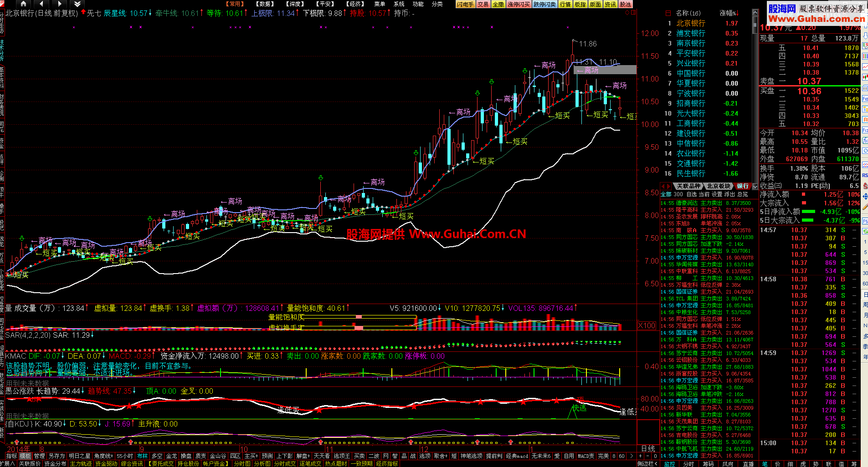Select the 指标 tab at chart bottom

pyautogui.click(x=12, y=456)
